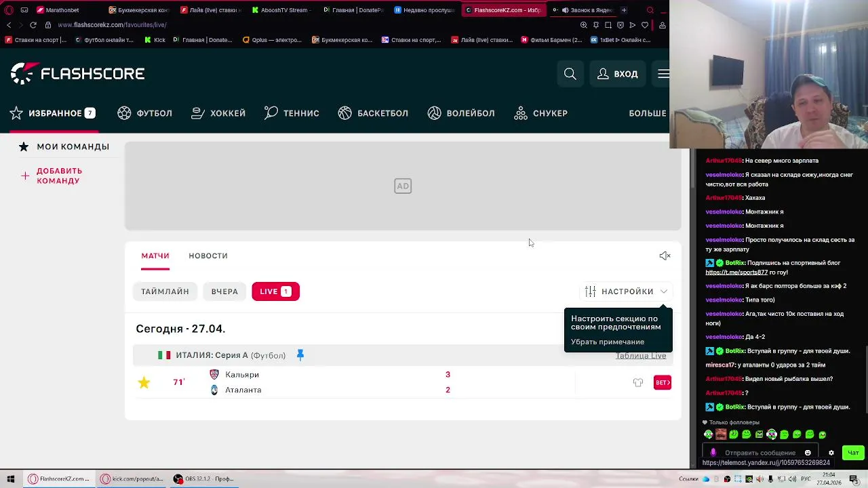
Task: Remove Cagliari–Atalanta match from favourites star
Action: [144, 382]
